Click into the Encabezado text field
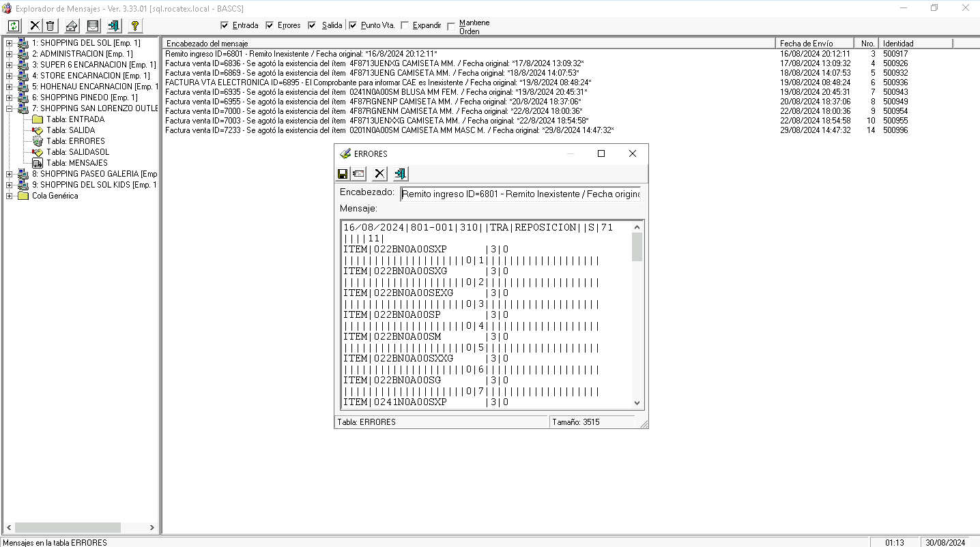Viewport: 980px width, 547px height. pos(520,194)
